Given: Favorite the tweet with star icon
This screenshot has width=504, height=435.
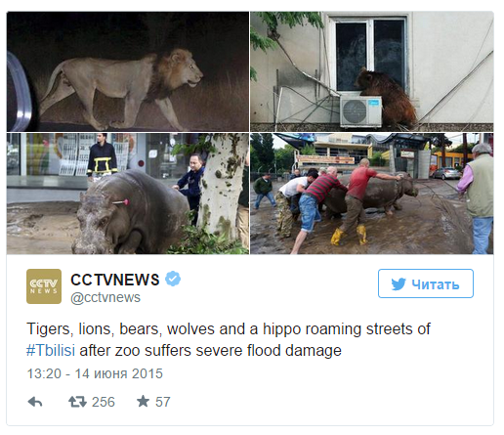Looking at the screenshot, I should [x=143, y=401].
